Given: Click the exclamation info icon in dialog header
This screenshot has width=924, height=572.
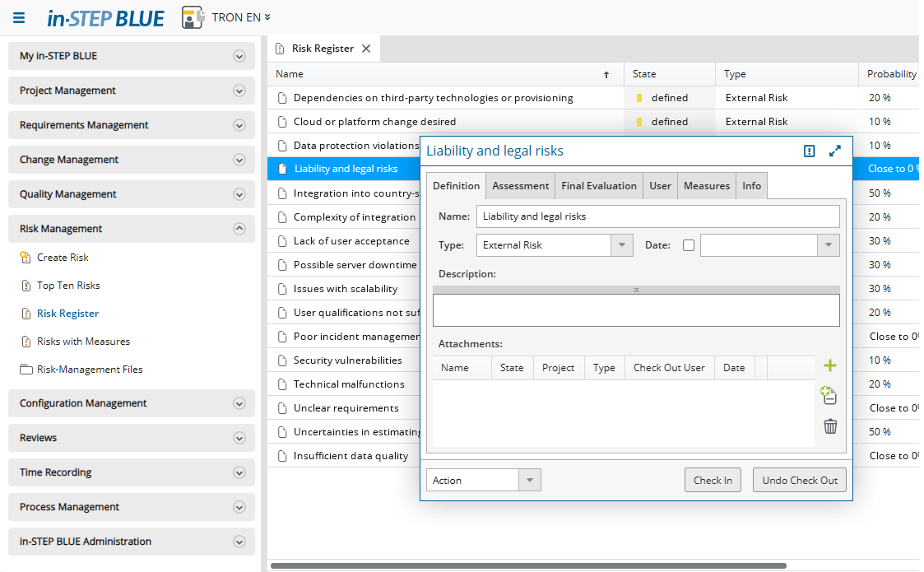Looking at the screenshot, I should pyautogui.click(x=809, y=151).
